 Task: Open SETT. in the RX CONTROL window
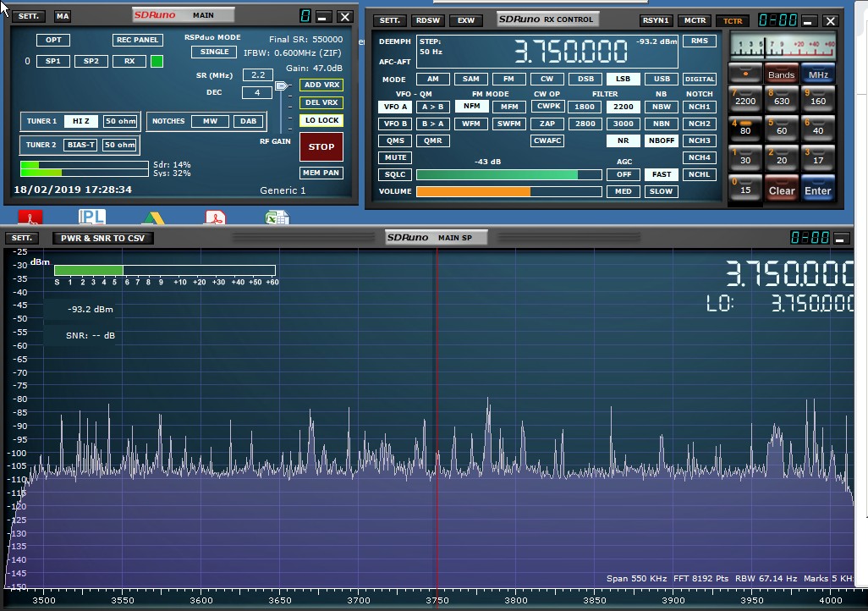pos(390,20)
